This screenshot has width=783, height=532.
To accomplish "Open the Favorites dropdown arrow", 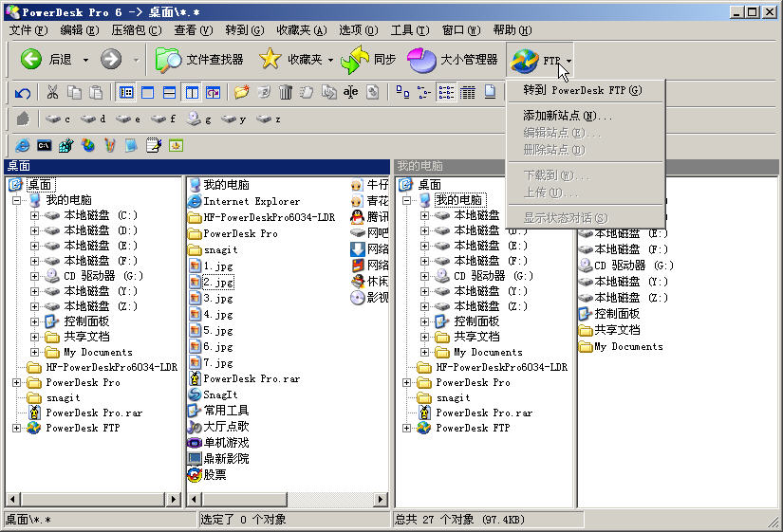I will coord(330,60).
